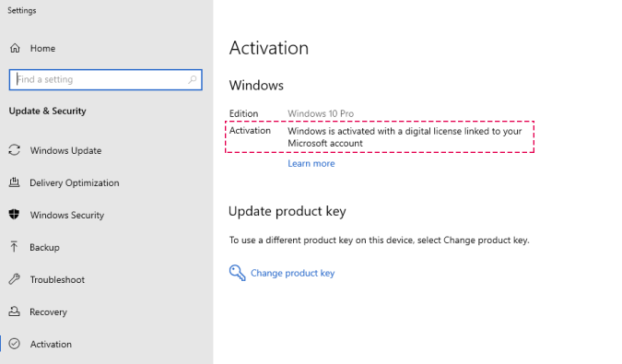Select Activation in the sidebar
The height and width of the screenshot is (364, 622).
pos(51,344)
